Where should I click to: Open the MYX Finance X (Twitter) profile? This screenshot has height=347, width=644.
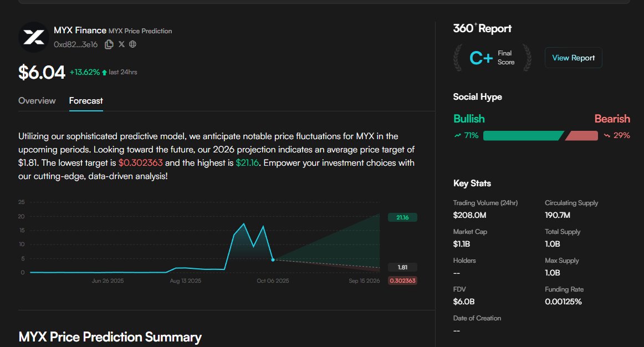pos(121,44)
